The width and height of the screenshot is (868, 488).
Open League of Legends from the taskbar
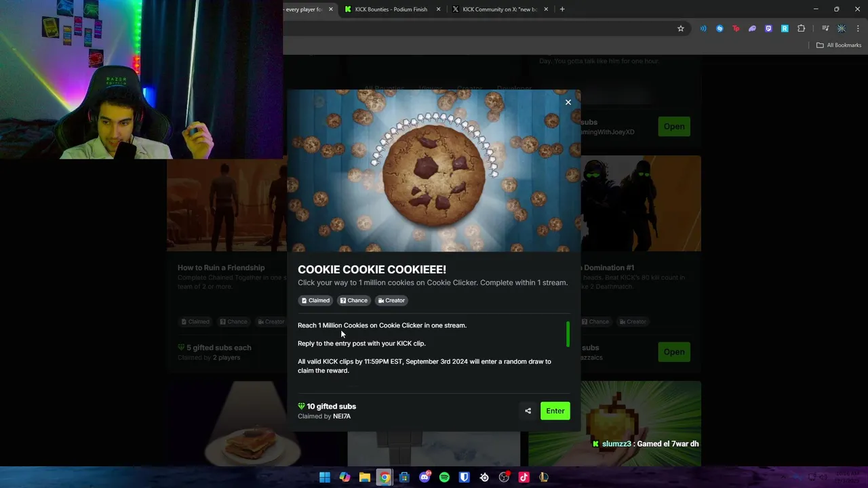(543, 477)
